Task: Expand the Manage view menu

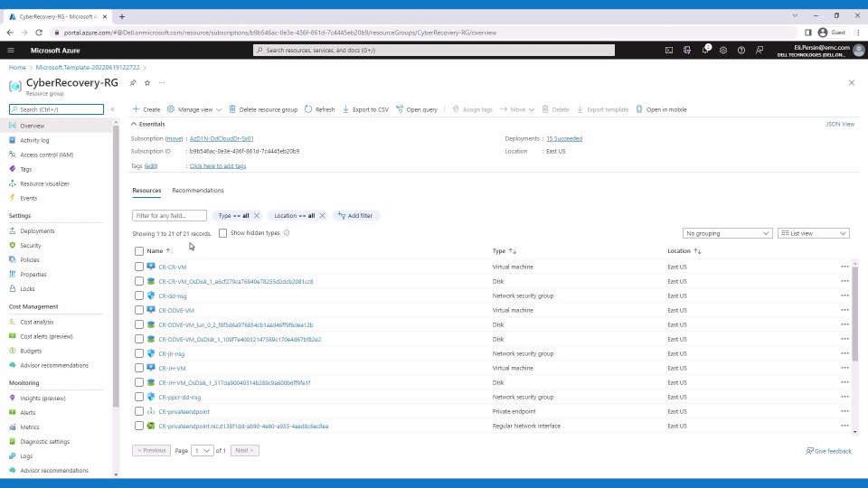Action: click(x=194, y=109)
